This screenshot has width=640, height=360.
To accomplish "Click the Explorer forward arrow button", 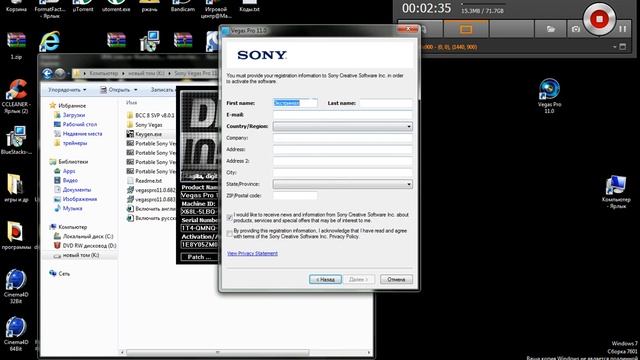I will (x=60, y=73).
